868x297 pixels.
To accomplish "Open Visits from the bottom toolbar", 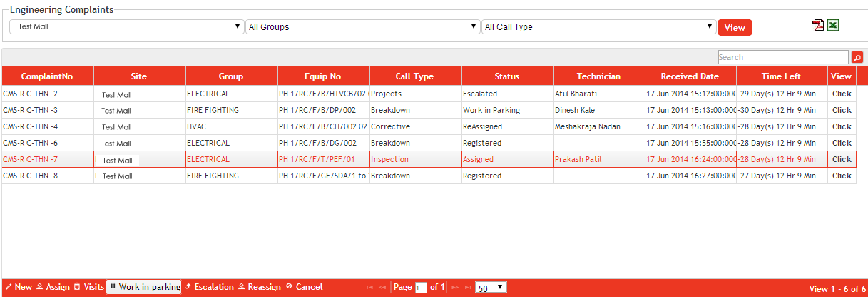I will pos(89,287).
